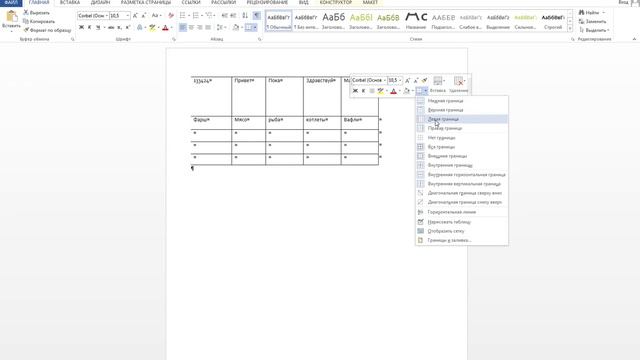Select Обычный style thumbnail

tap(279, 21)
